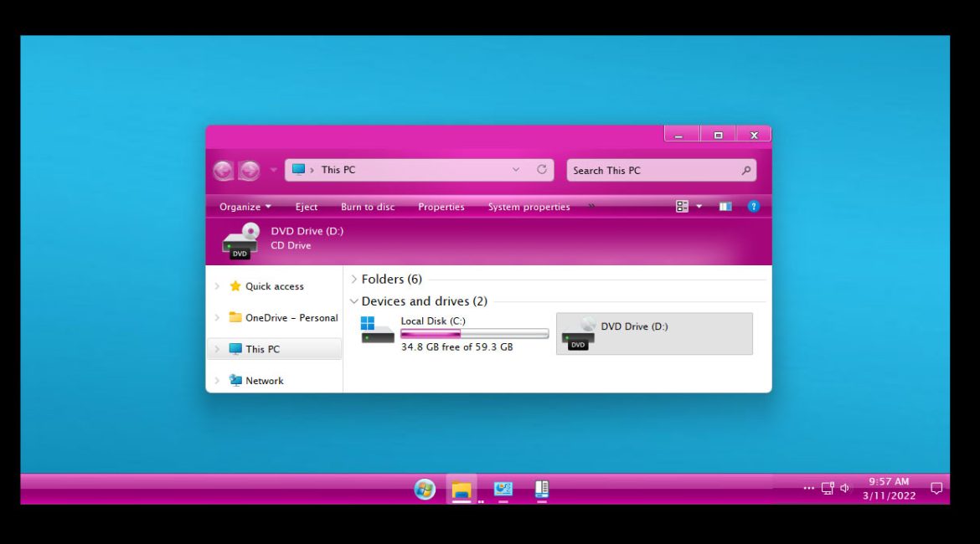Image resolution: width=980 pixels, height=544 pixels.
Task: Click the System properties button
Action: coord(529,207)
